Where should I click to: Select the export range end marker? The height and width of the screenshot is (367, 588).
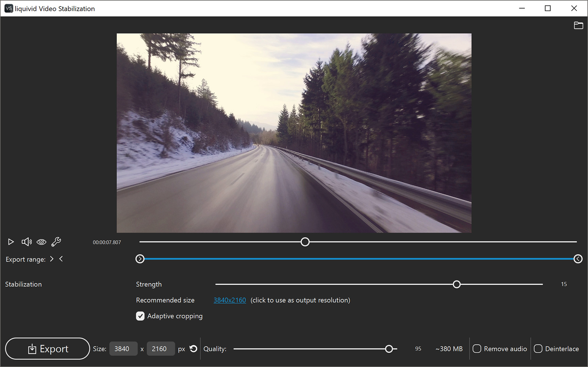click(x=578, y=259)
